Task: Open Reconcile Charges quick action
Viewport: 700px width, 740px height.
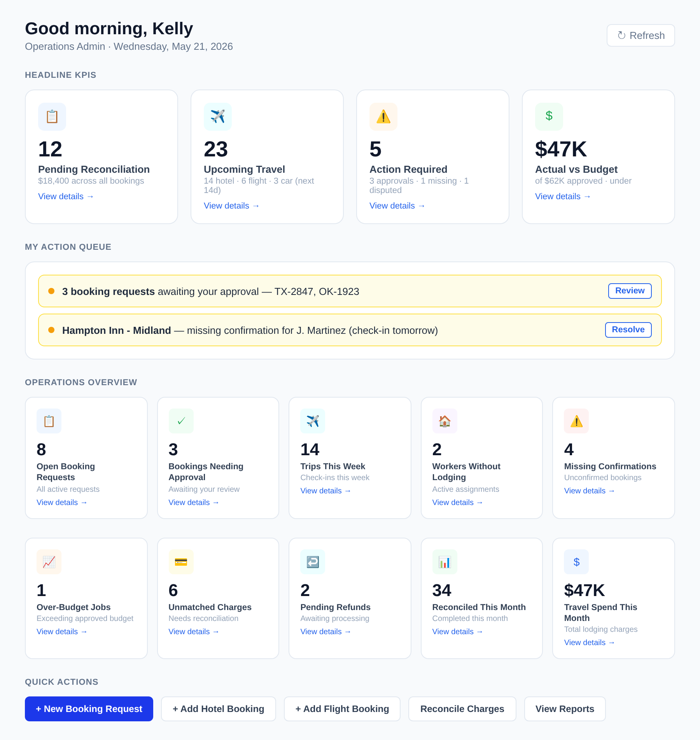Action: click(x=462, y=709)
